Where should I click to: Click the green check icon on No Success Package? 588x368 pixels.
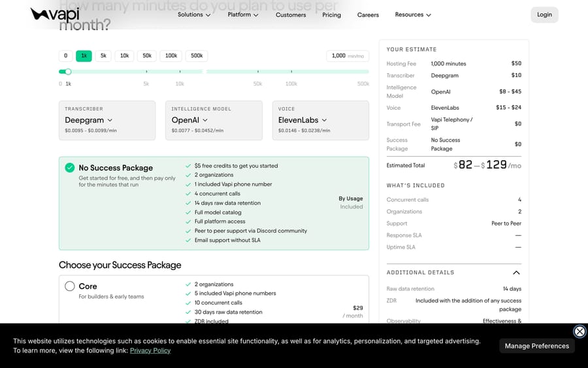click(x=70, y=168)
